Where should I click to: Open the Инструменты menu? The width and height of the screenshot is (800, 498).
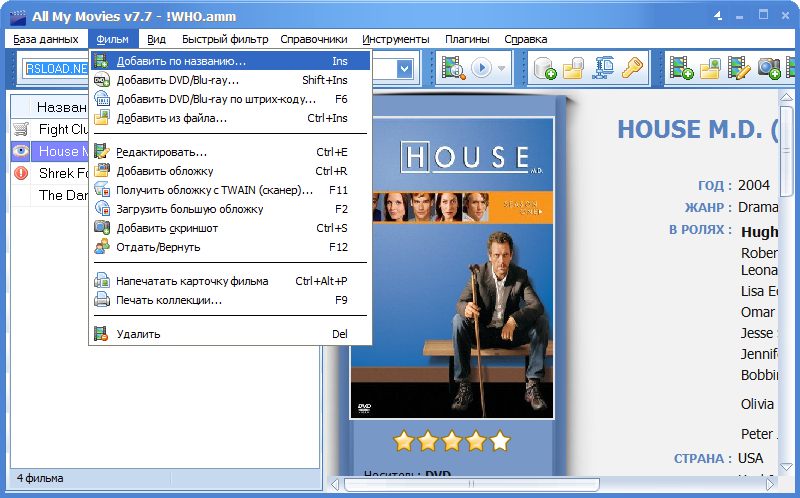[396, 39]
